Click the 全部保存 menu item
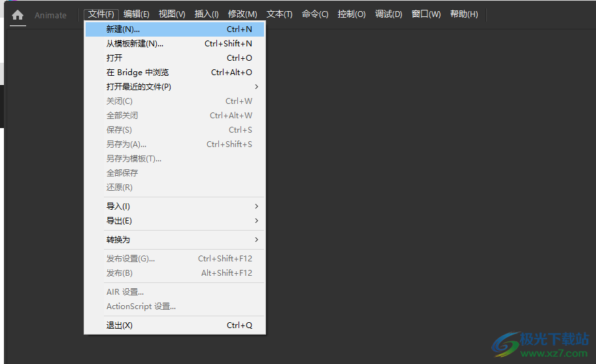596x364 pixels. 174,173
